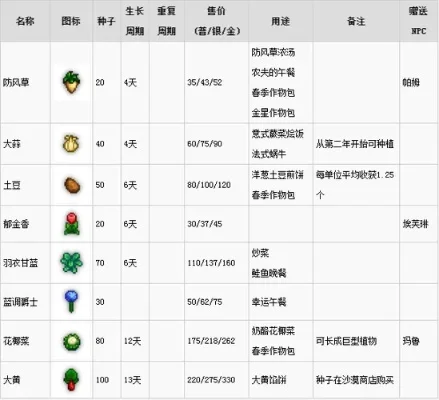Image resolution: width=439 pixels, height=400 pixels.
Task: Click the blue jazz flower icon
Action: point(71,301)
